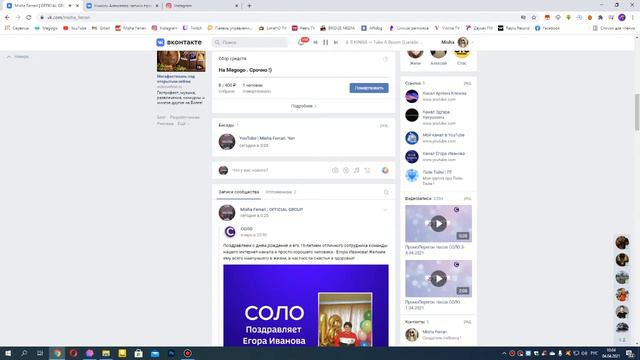Go back in the browser
The height and width of the screenshot is (360, 640).
[7, 18]
